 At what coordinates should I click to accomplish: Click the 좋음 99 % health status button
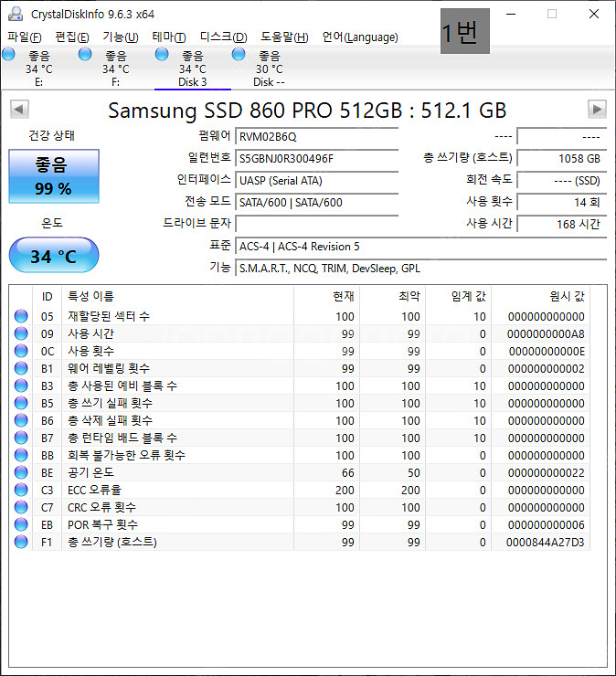pyautogui.click(x=54, y=176)
